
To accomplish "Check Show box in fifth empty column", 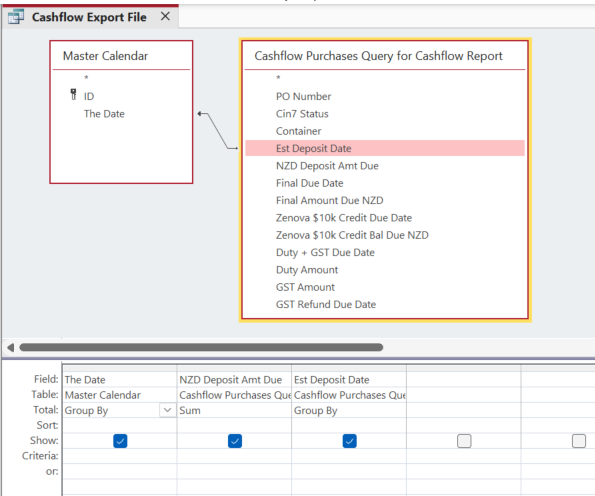I will (579, 441).
